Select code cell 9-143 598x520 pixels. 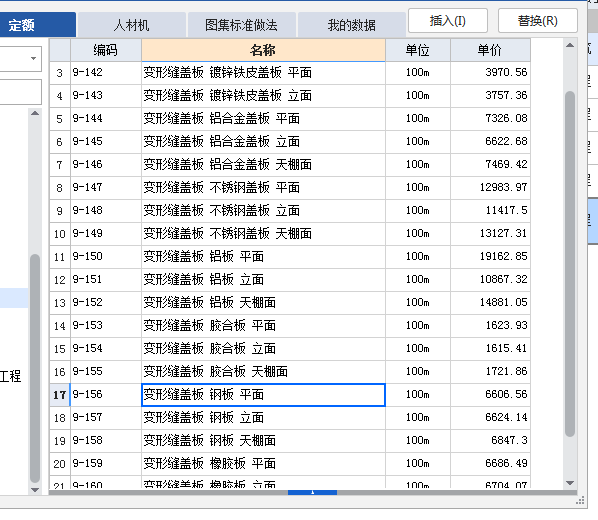(x=106, y=95)
